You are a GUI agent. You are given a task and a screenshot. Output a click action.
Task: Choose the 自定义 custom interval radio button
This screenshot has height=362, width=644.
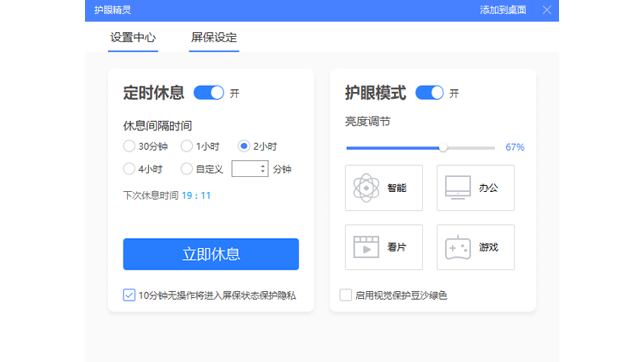tap(187, 169)
